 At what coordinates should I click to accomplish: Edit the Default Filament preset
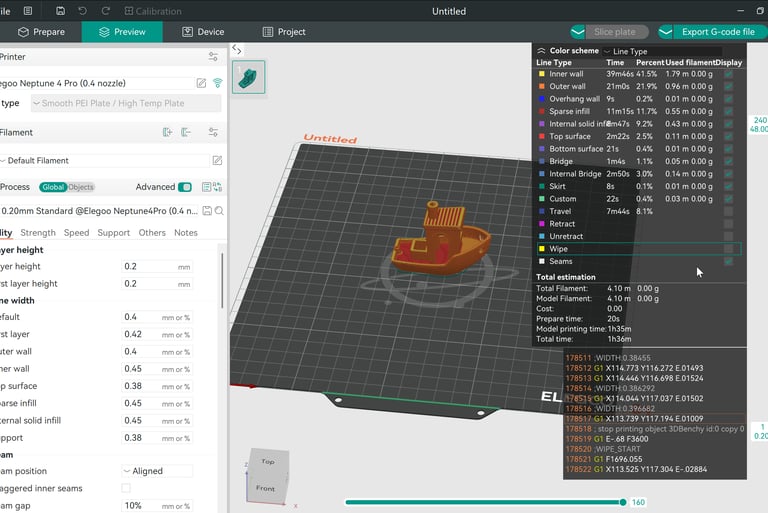(x=217, y=161)
